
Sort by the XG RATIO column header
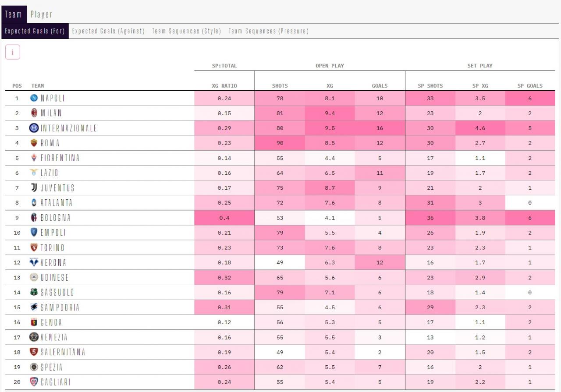[x=224, y=86]
